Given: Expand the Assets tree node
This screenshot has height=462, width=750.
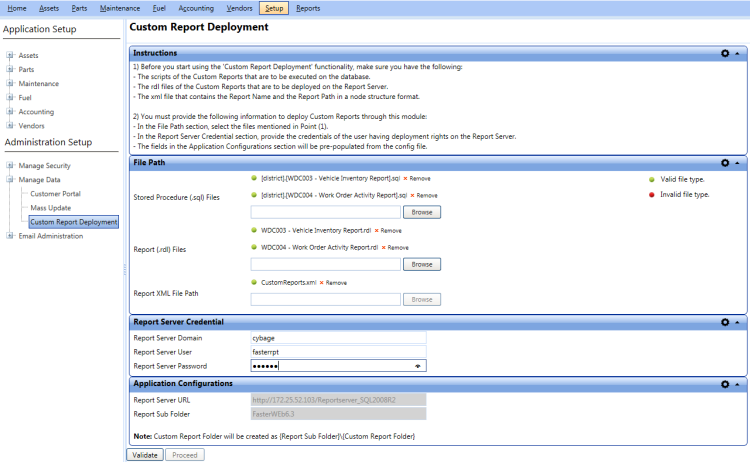Looking at the screenshot, I should (x=10, y=55).
